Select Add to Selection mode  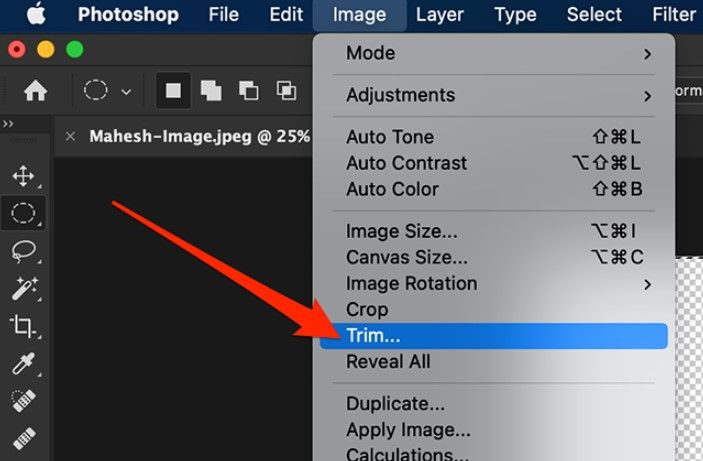pyautogui.click(x=211, y=91)
